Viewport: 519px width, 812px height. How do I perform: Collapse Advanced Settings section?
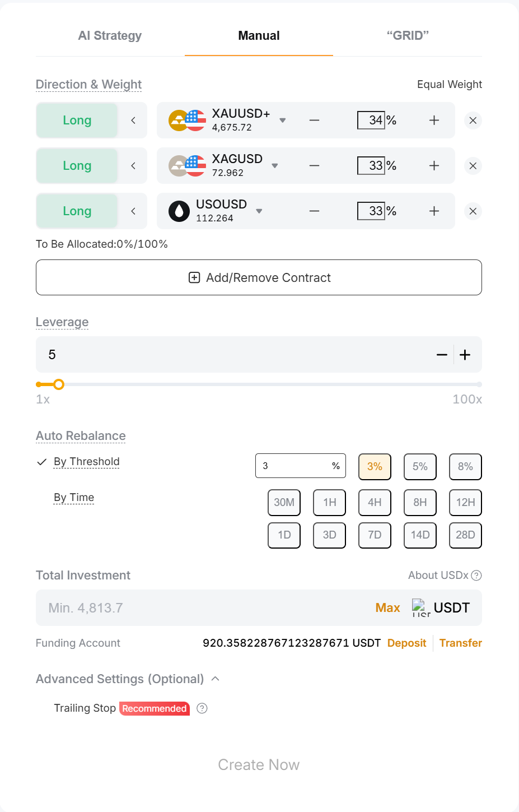click(x=216, y=679)
